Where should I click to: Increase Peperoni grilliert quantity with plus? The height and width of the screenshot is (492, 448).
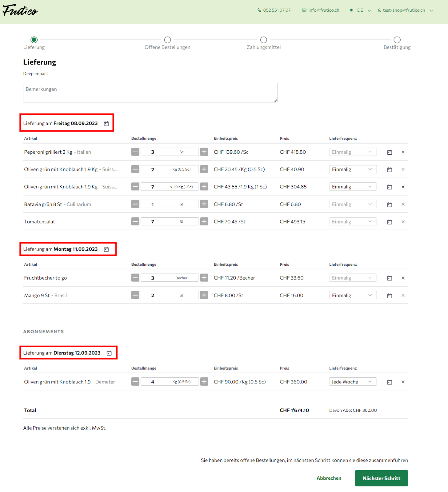[204, 152]
